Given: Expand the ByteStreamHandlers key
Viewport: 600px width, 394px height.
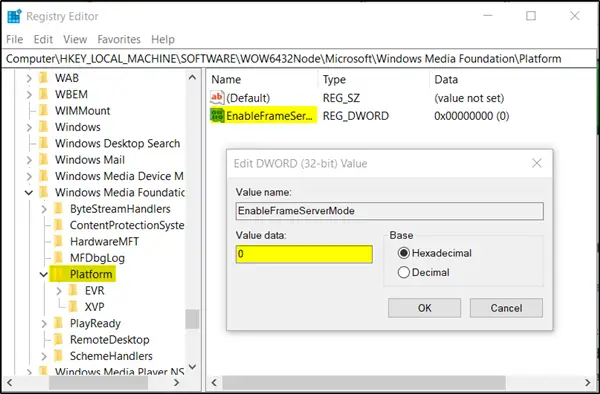Looking at the screenshot, I should pyautogui.click(x=44, y=209).
